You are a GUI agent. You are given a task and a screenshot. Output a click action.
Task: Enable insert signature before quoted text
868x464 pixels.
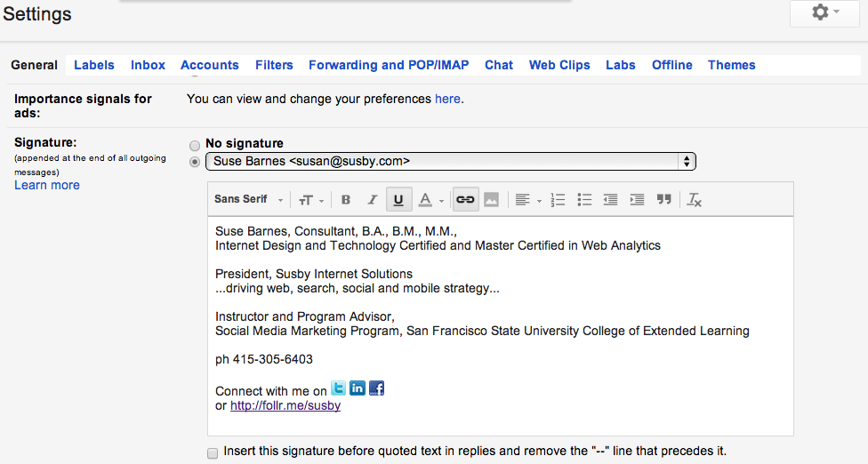point(213,453)
